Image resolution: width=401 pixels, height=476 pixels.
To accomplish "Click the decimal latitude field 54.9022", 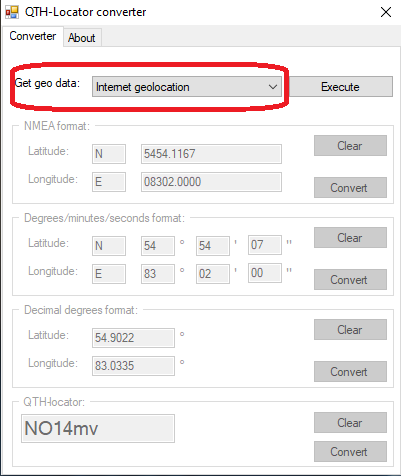I will click(133, 338).
